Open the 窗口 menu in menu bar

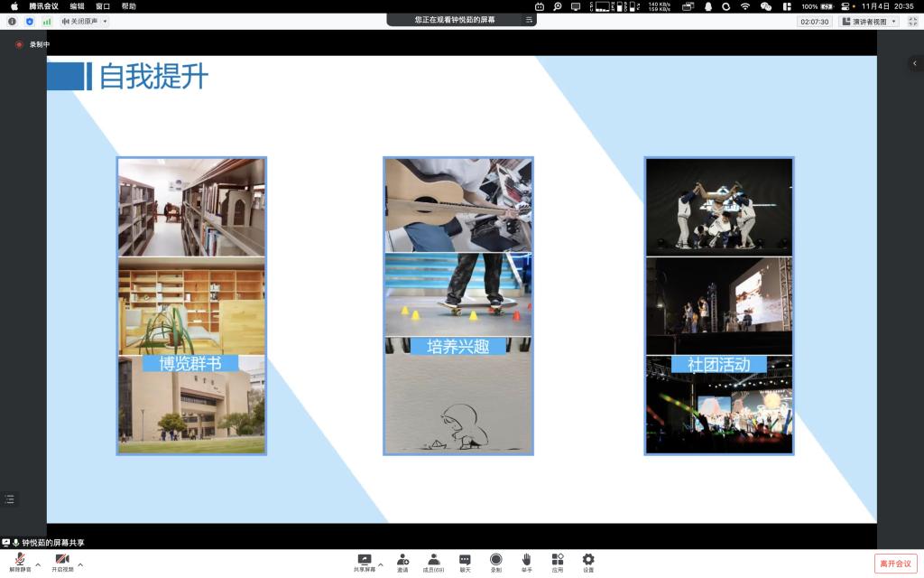click(x=103, y=6)
